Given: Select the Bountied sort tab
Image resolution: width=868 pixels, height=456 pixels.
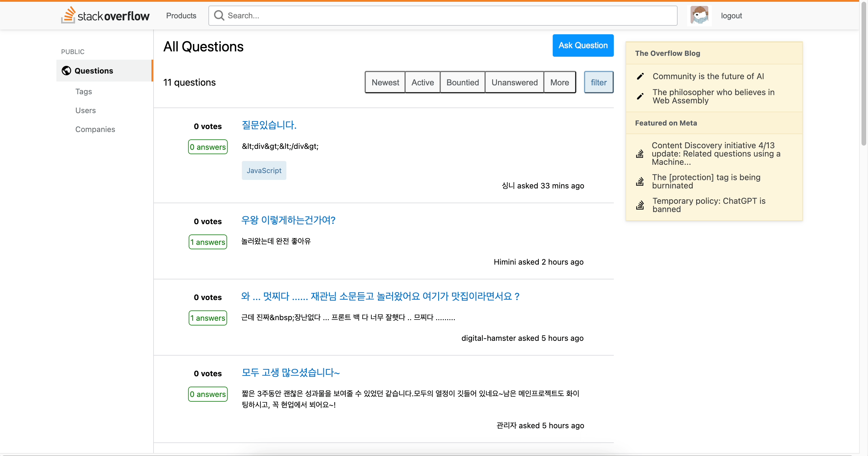Looking at the screenshot, I should pyautogui.click(x=462, y=82).
